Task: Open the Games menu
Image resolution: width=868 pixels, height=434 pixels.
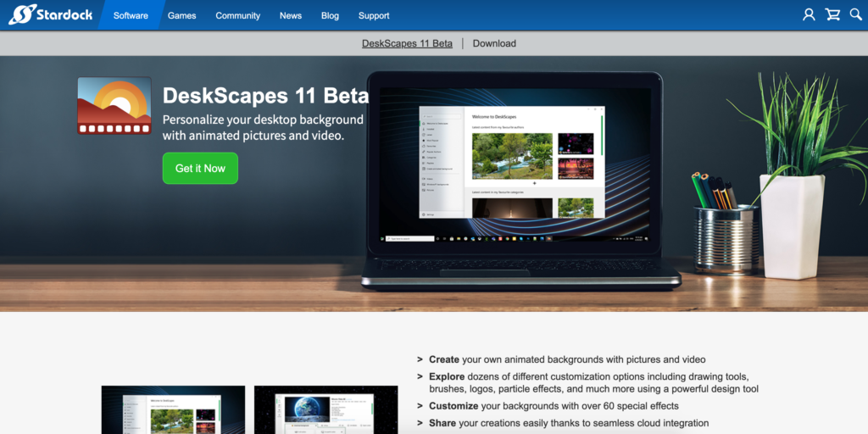Action: pos(182,15)
